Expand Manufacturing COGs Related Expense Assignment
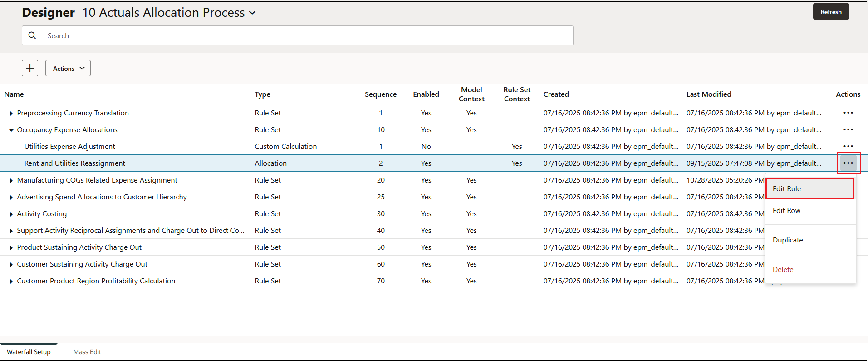The height and width of the screenshot is (361, 868). click(x=11, y=180)
